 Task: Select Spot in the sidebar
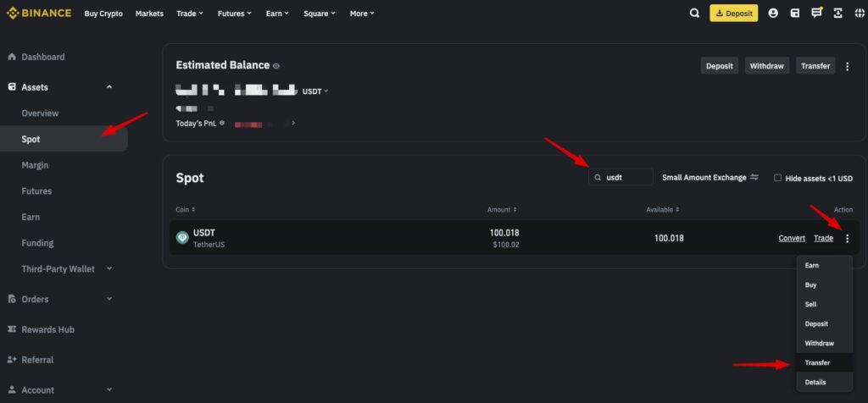(x=64, y=139)
